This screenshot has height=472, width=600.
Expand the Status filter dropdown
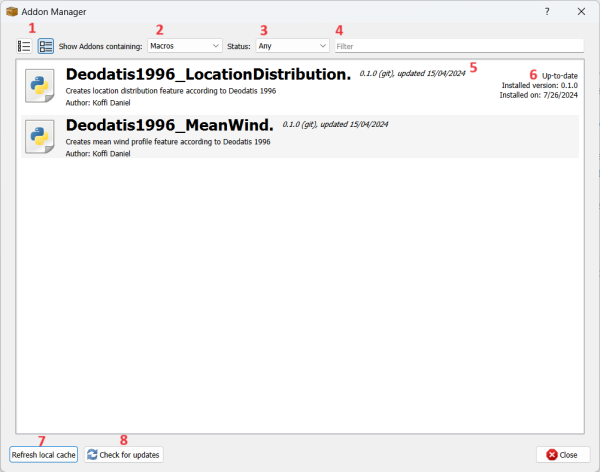click(291, 46)
